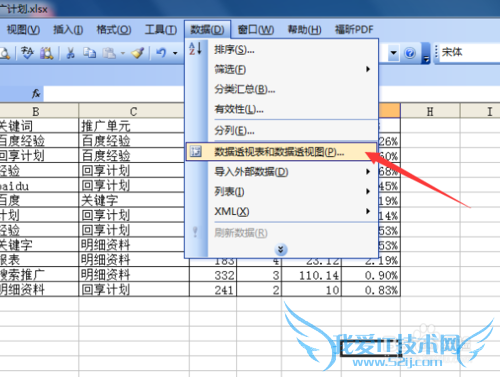Click the cell with value 110.14

click(311, 275)
